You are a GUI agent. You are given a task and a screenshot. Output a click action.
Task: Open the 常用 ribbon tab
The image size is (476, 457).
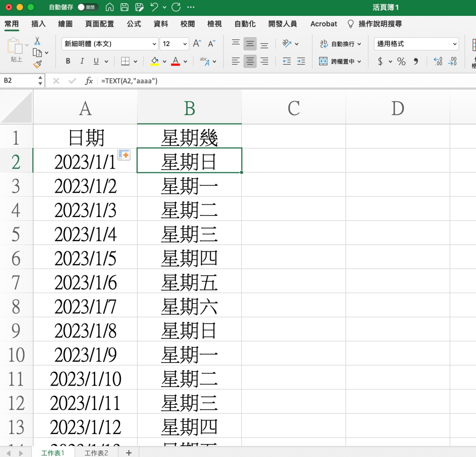(12, 24)
